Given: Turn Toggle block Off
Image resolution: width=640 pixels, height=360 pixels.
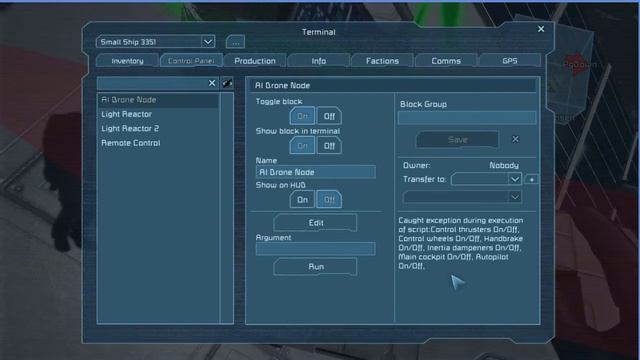Looking at the screenshot, I should tap(329, 116).
